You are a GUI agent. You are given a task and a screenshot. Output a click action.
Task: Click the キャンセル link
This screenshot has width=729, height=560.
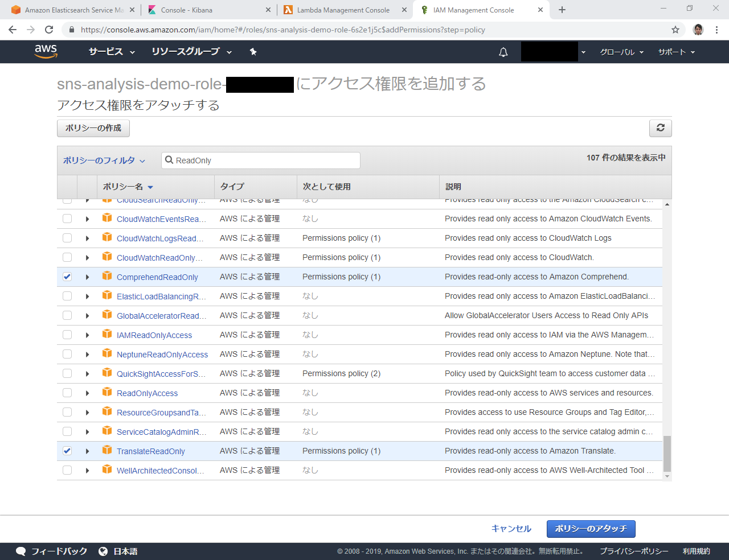(x=511, y=529)
